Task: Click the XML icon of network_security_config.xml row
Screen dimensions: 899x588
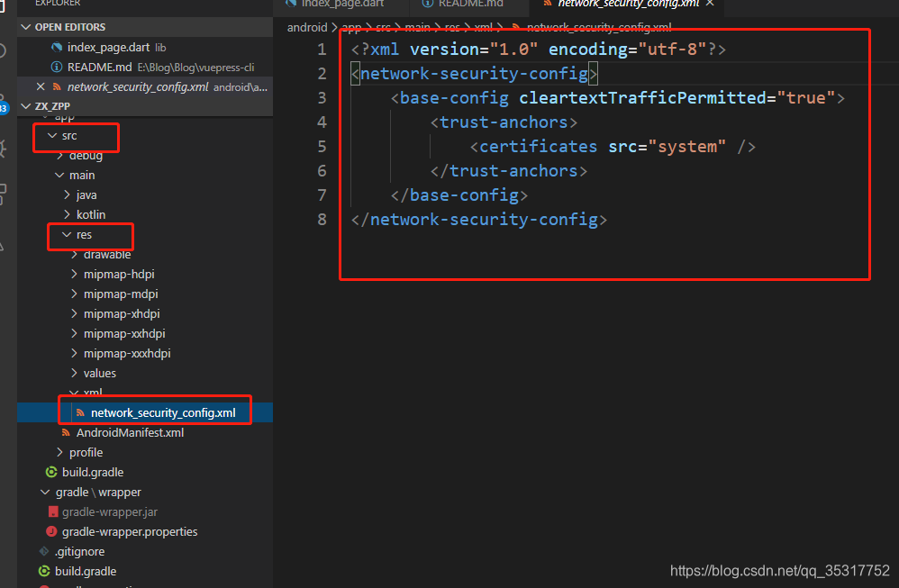Action: [80, 412]
